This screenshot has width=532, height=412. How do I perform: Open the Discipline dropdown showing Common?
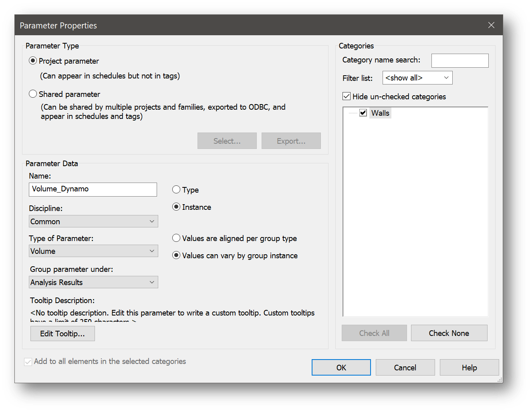coord(93,221)
